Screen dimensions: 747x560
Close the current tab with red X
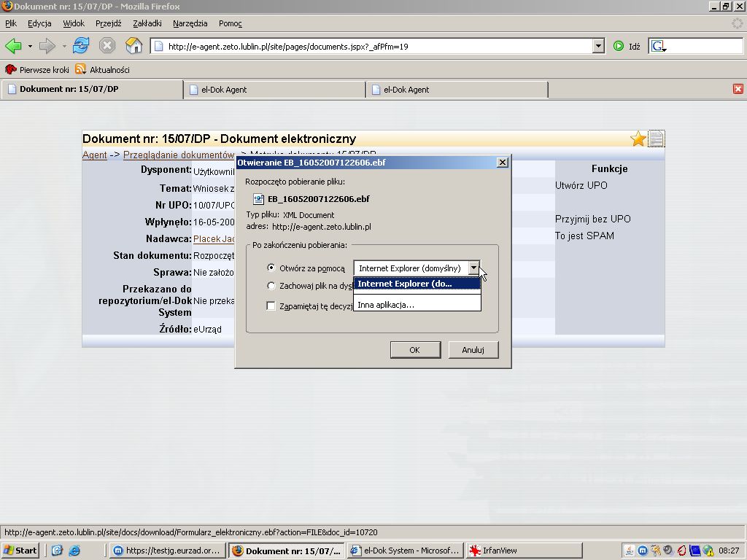point(738,89)
